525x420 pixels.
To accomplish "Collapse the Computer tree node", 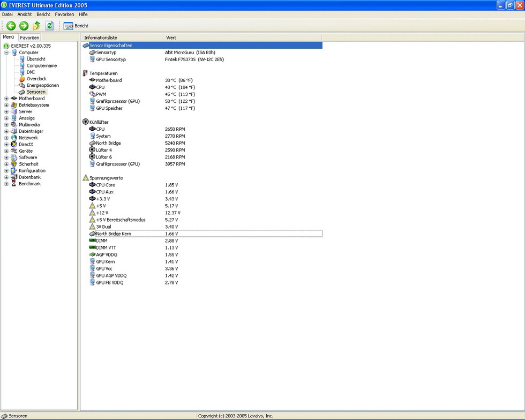I will point(6,52).
